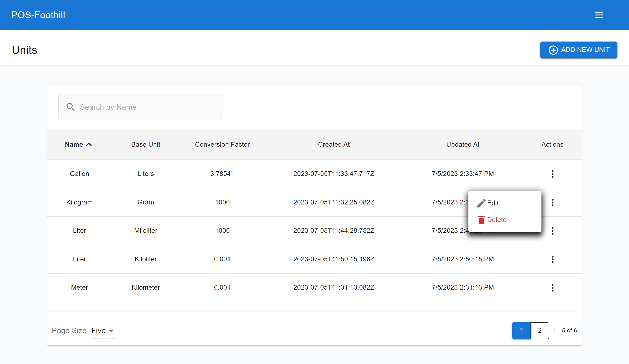Open the navigation hamburger menu
The height and width of the screenshot is (364, 629).
pyautogui.click(x=599, y=15)
